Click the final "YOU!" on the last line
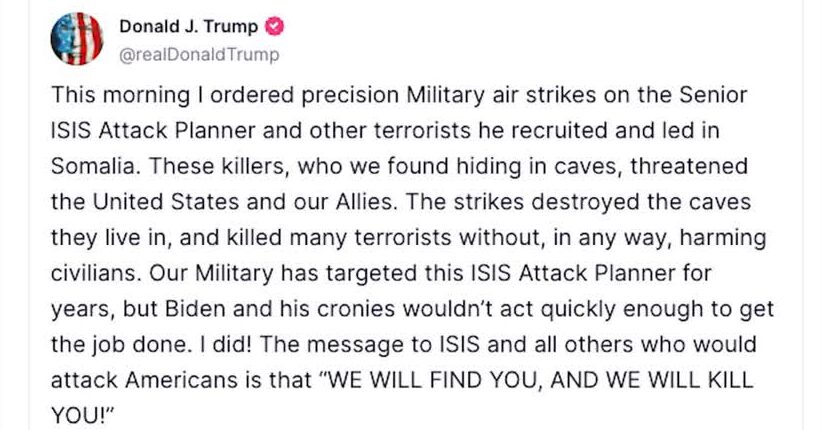 click(x=82, y=416)
